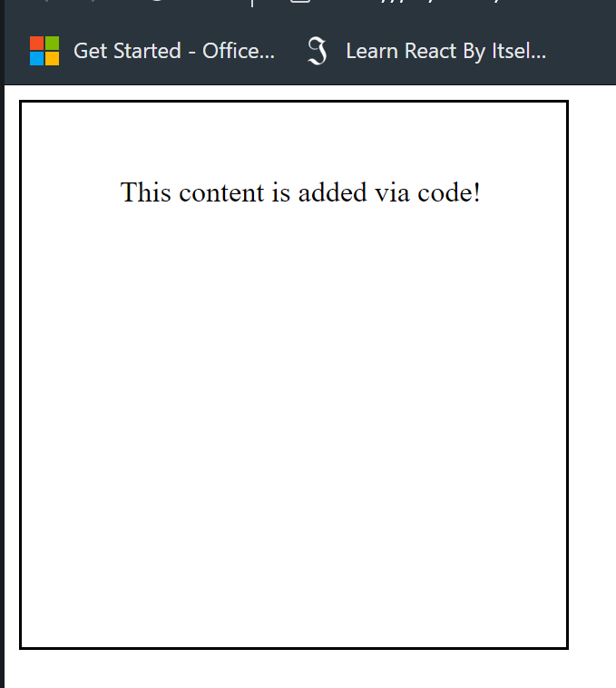
Task: Click the empty center of the bordered box
Action: click(294, 375)
